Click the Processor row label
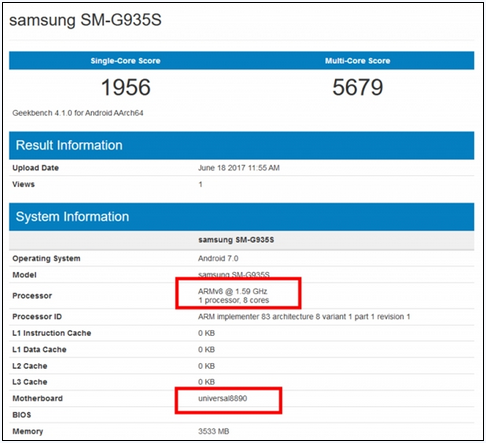The height and width of the screenshot is (443, 486). coord(32,296)
